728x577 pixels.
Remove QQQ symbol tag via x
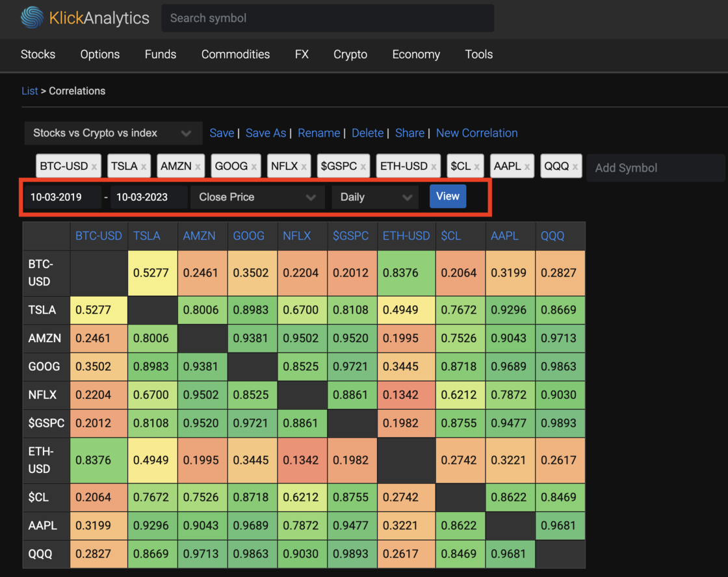(575, 167)
